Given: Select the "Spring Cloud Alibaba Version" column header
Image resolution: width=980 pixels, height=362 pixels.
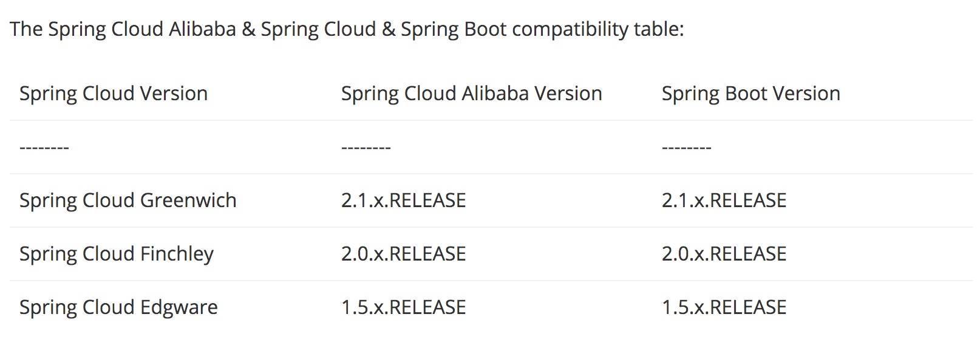Looking at the screenshot, I should coord(471,94).
